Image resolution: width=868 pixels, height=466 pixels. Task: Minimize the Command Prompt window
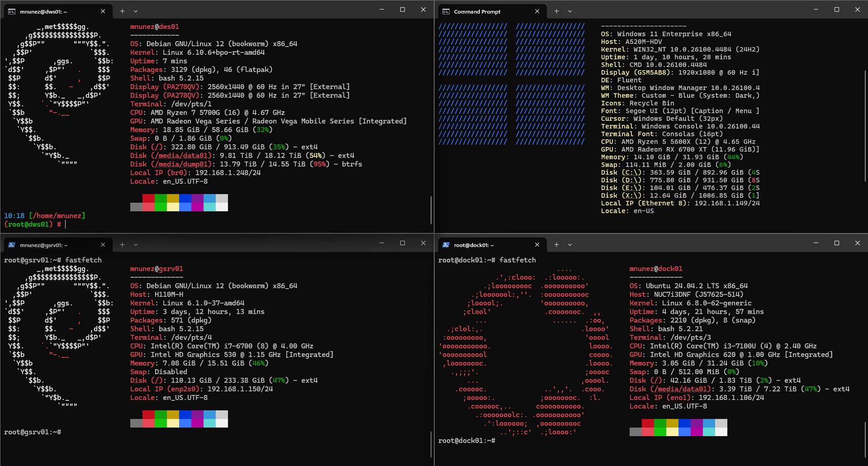[x=816, y=10]
